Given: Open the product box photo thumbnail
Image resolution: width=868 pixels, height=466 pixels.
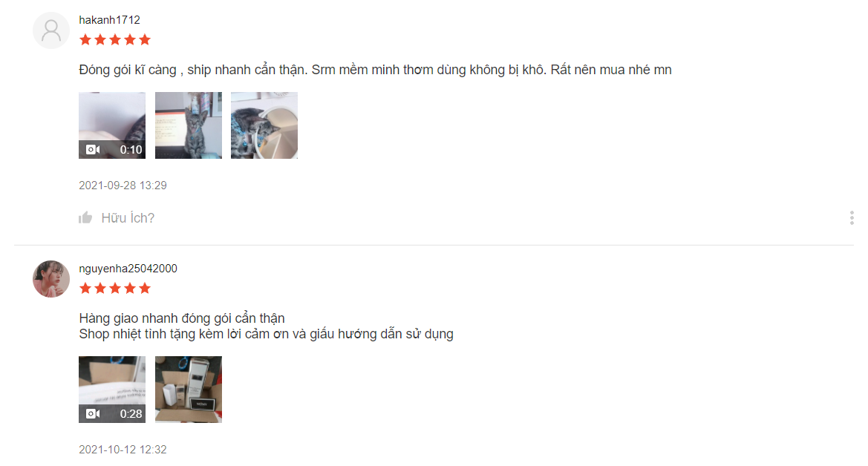Looking at the screenshot, I should coord(188,390).
